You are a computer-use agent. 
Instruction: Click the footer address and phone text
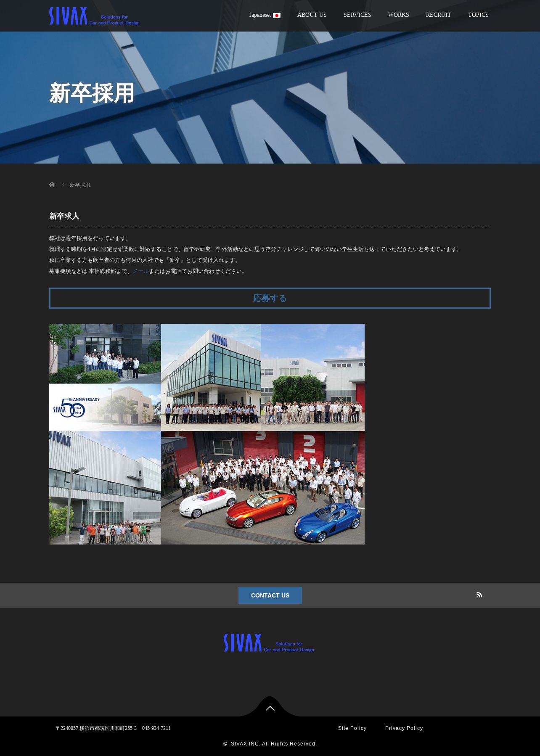[113, 728]
